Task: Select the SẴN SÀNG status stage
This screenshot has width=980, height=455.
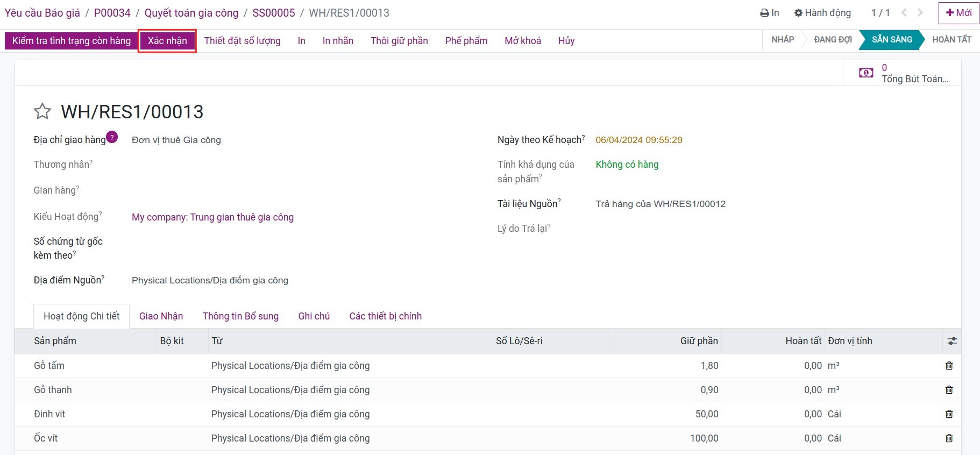Action: pyautogui.click(x=892, y=40)
